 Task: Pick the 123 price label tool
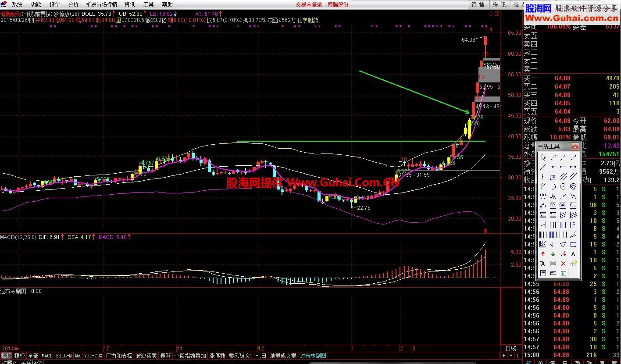click(553, 176)
